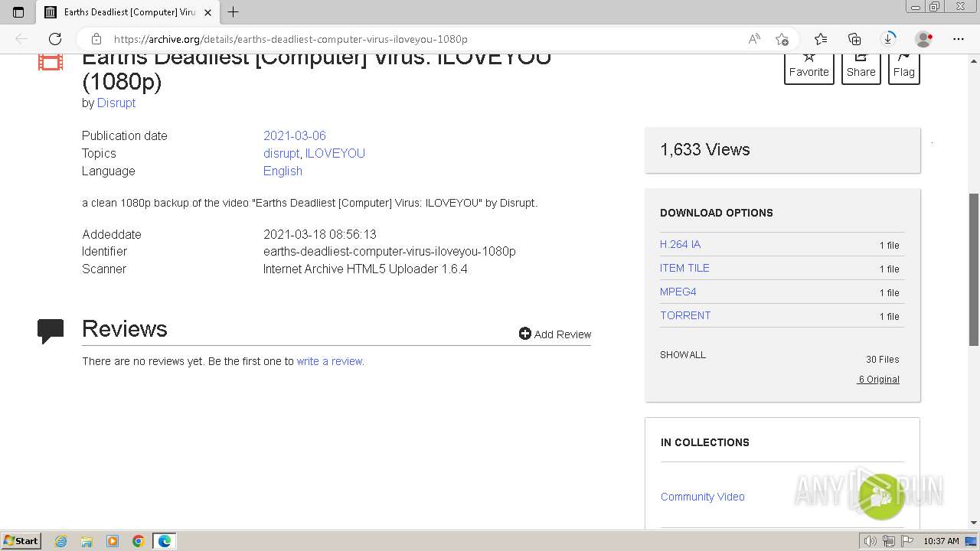The image size is (980, 551).
Task: Open the Disrupt author link
Action: click(x=116, y=103)
